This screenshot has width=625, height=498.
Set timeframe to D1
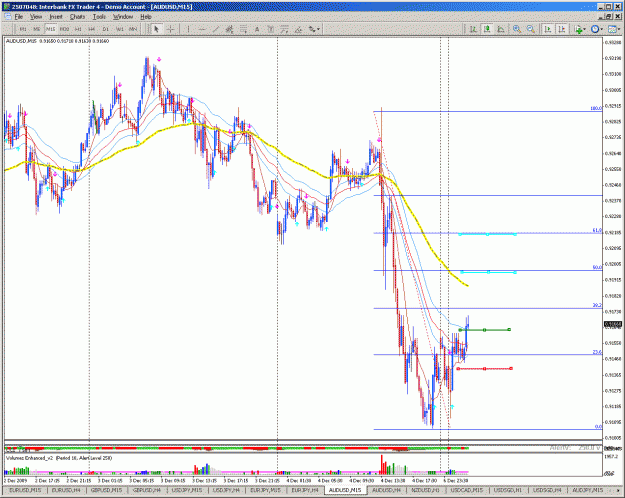(106, 29)
